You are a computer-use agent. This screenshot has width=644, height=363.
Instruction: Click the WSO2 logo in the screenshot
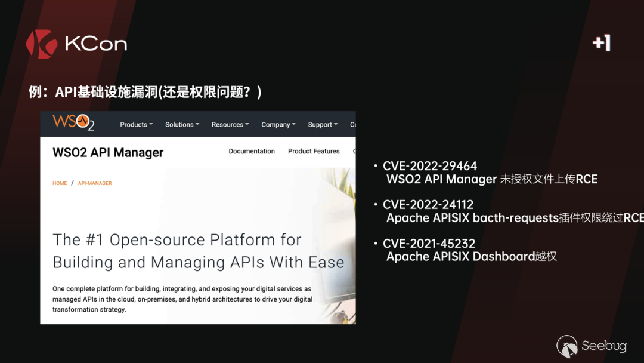point(73,122)
